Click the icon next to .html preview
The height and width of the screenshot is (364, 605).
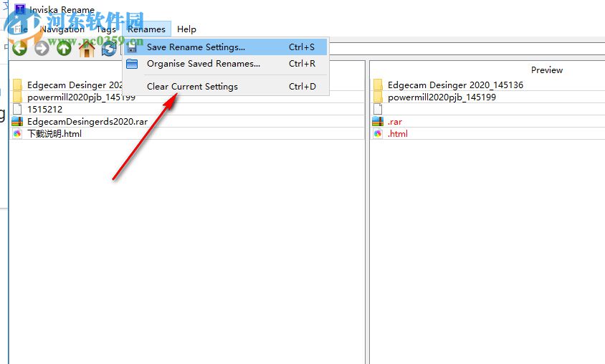pyautogui.click(x=378, y=134)
